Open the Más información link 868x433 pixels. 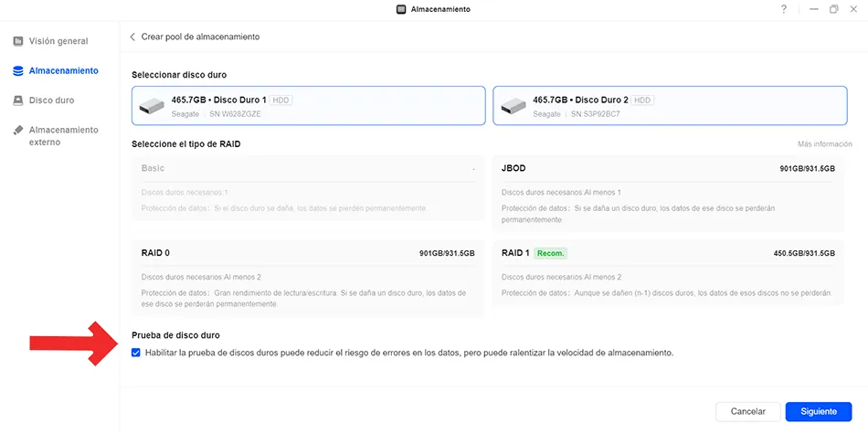pyautogui.click(x=825, y=144)
